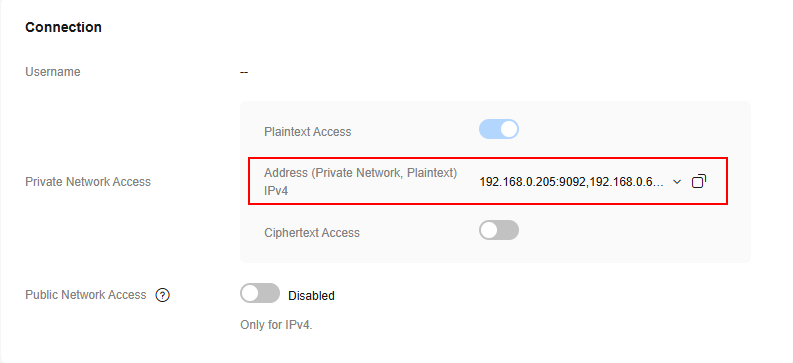Screen dimensions: 793x363
Task: Click the Username label
Action: tap(53, 72)
